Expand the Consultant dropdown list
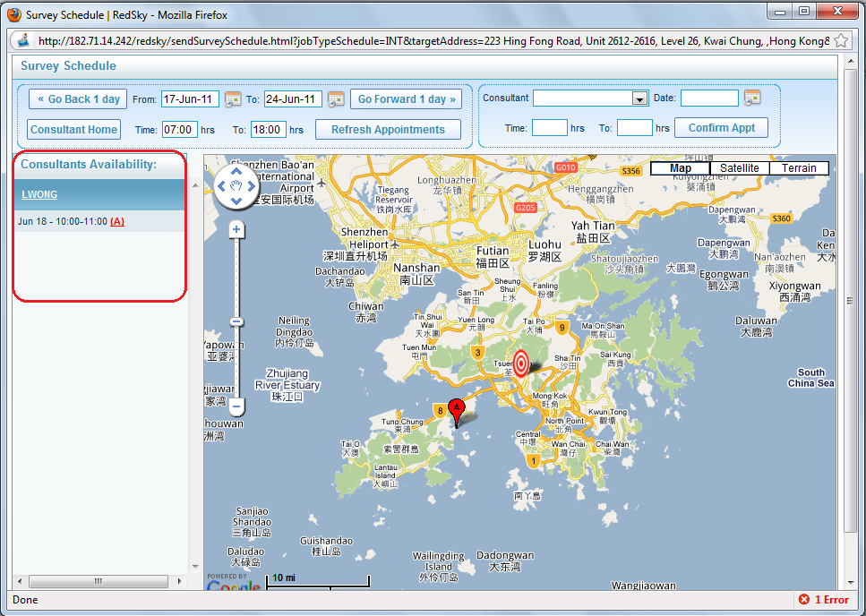Viewport: 866px width, 616px height. click(639, 98)
